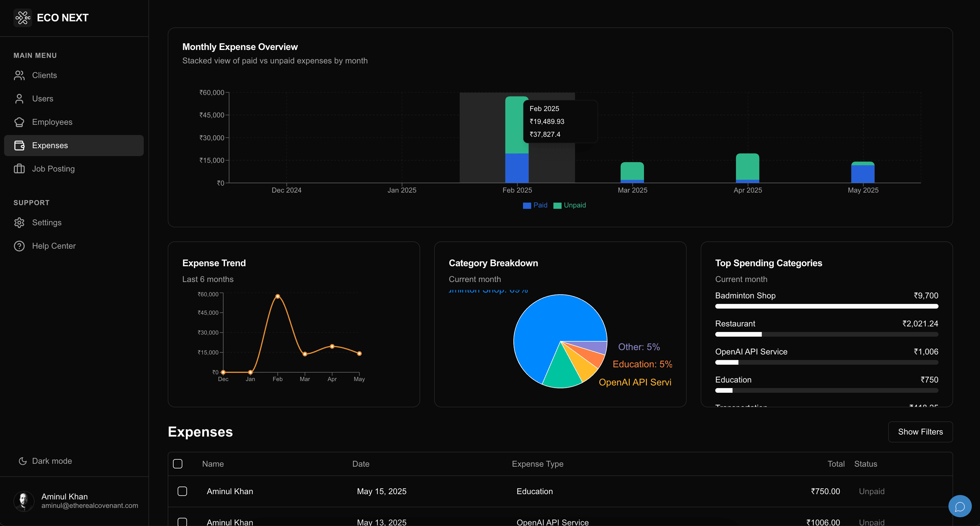Click the ₹750.00 total cell

click(x=825, y=491)
